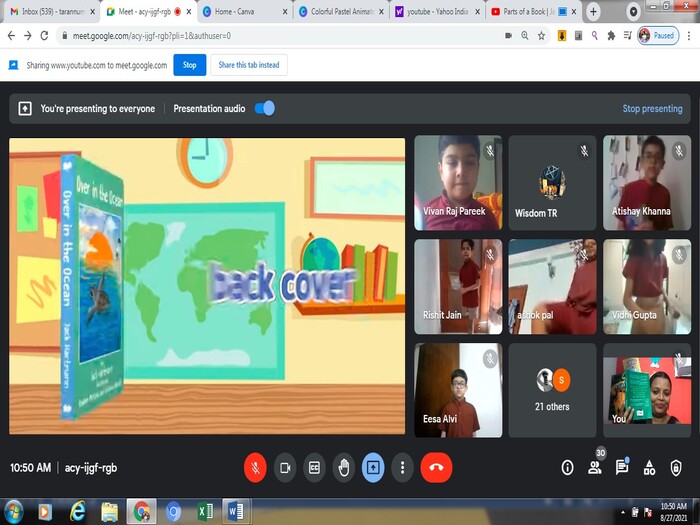Click Stop presenting link
This screenshot has height=525, width=700.
(652, 108)
